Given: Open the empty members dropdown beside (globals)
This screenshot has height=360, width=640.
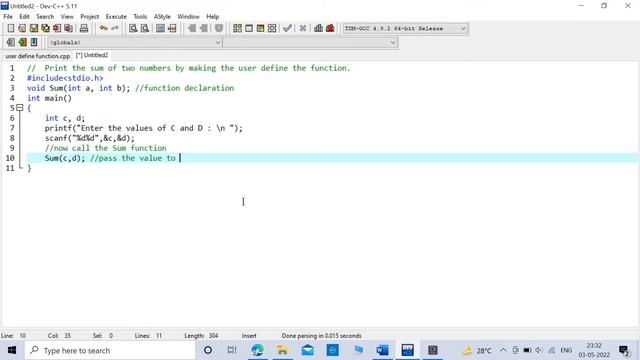Looking at the screenshot, I should click(x=310, y=42).
